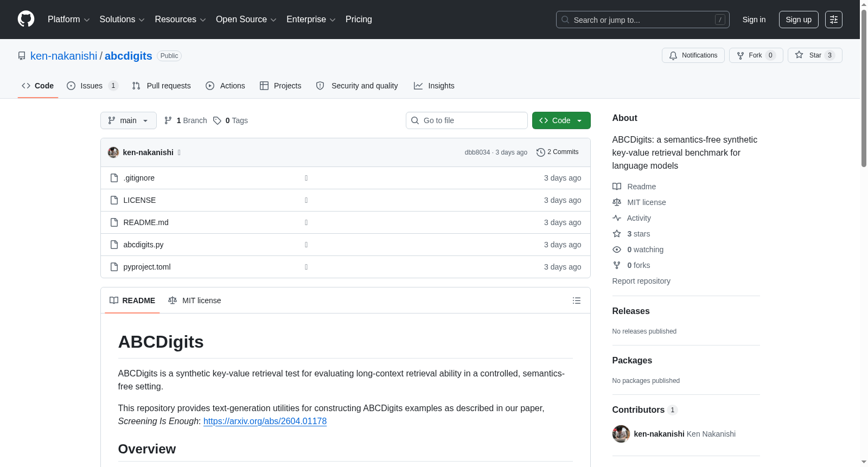
Task: Click the dbb8034 commit hash
Action: coord(477,152)
